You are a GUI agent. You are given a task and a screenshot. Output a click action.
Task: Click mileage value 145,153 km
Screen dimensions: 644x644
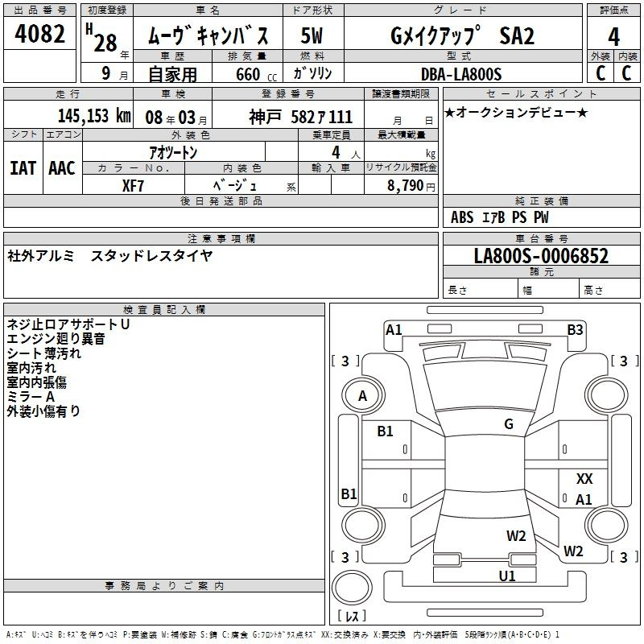tap(94, 116)
